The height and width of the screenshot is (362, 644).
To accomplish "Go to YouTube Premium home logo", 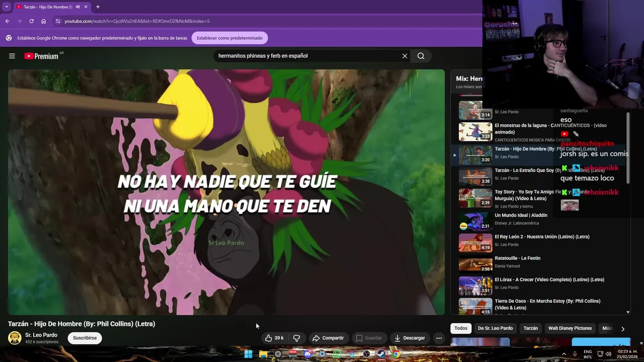I will click(x=41, y=56).
